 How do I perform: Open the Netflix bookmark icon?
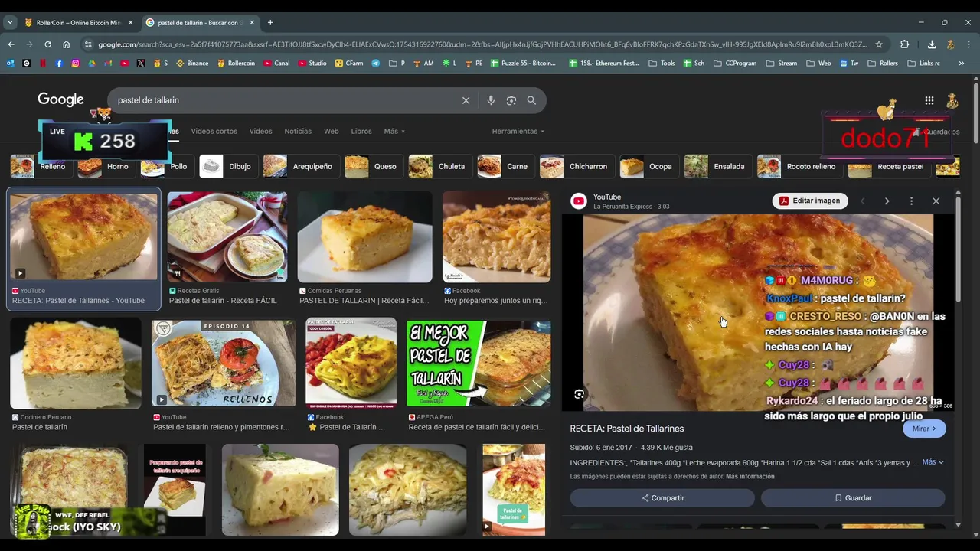tap(43, 64)
